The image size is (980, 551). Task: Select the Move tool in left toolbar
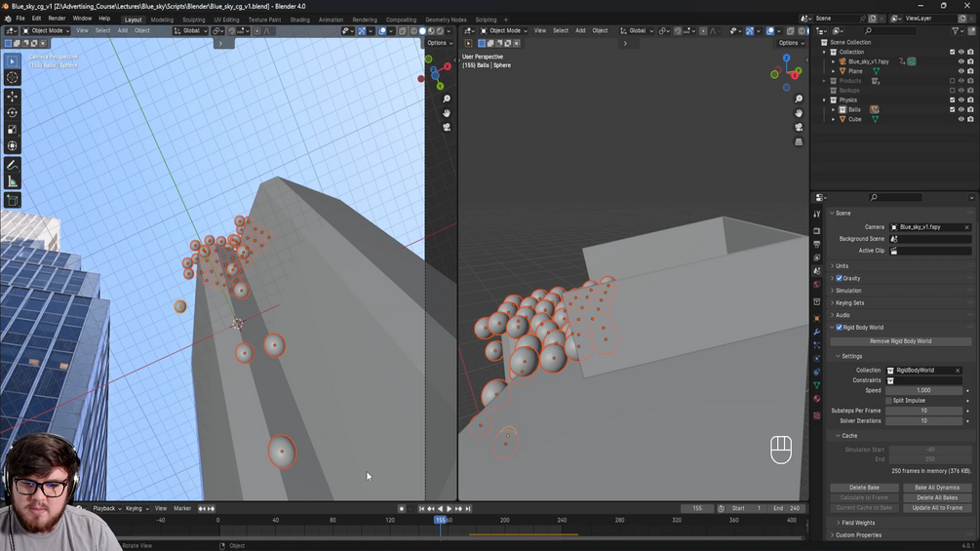pyautogui.click(x=12, y=97)
